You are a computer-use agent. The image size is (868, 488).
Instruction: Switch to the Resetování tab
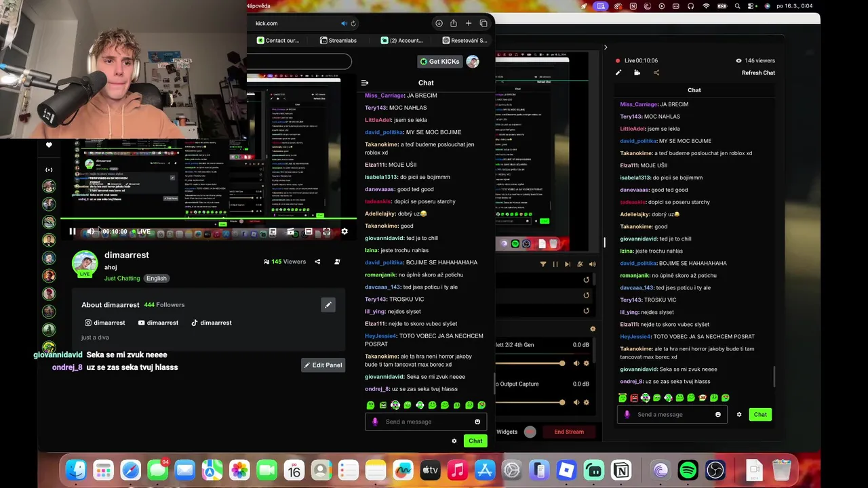465,41
